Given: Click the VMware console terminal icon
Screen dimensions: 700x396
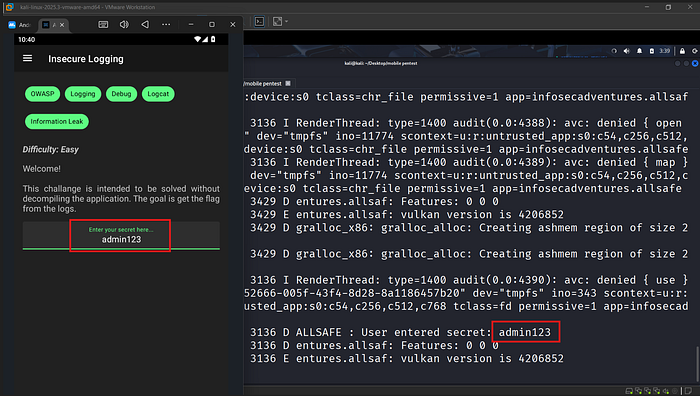Looking at the screenshot, I should coord(259,21).
